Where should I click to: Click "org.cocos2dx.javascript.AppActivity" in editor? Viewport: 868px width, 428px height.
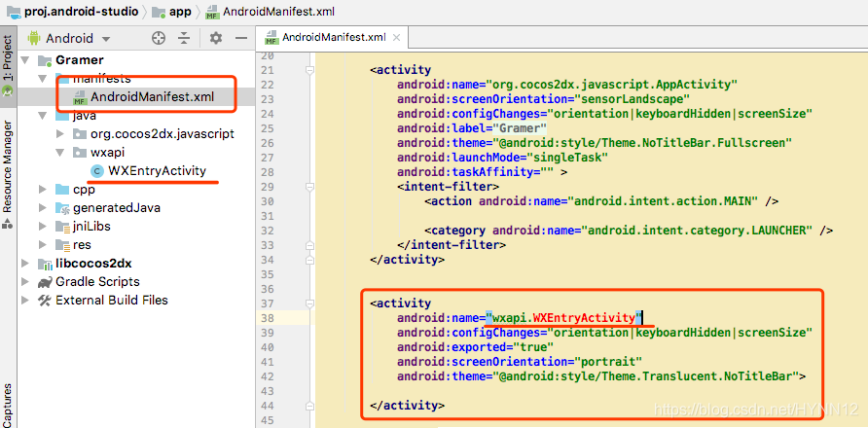coord(612,85)
